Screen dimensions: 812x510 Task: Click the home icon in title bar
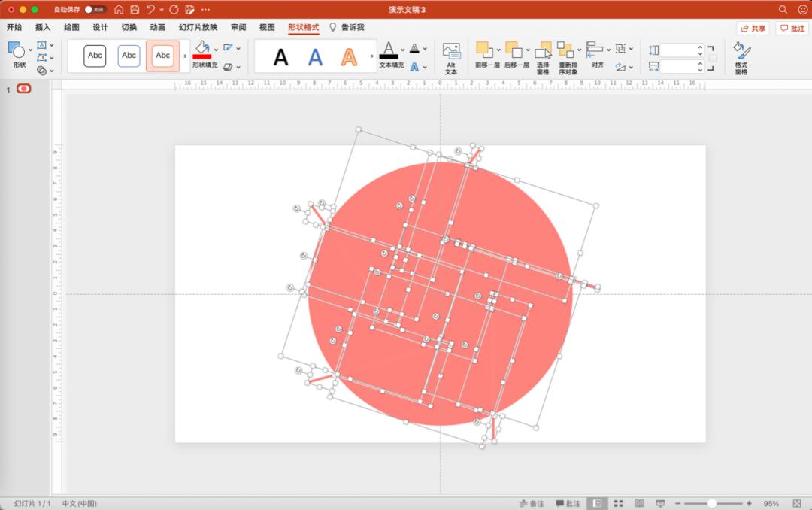(119, 9)
